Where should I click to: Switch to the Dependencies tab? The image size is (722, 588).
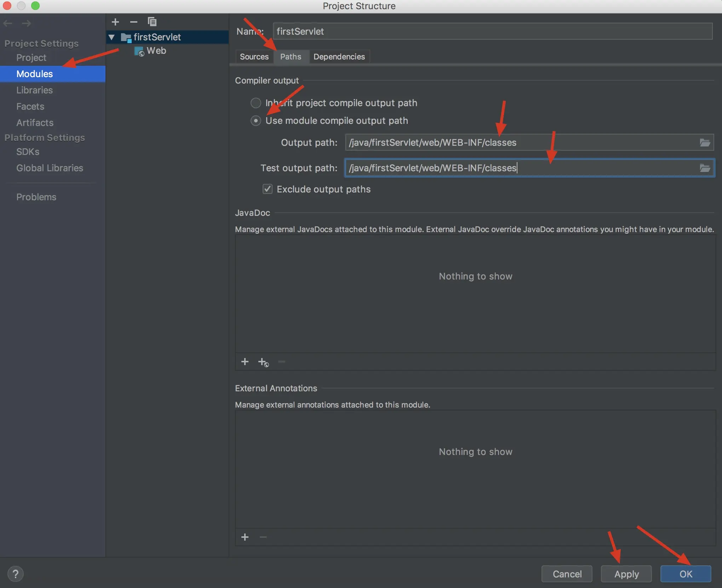tap(339, 57)
